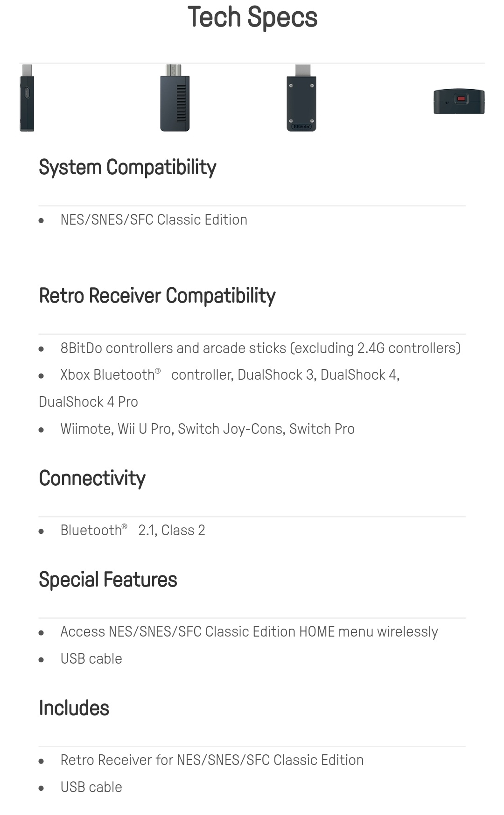Open the back-view receiver image with 8BitDo logo
504x815 pixels.
pos(301,98)
